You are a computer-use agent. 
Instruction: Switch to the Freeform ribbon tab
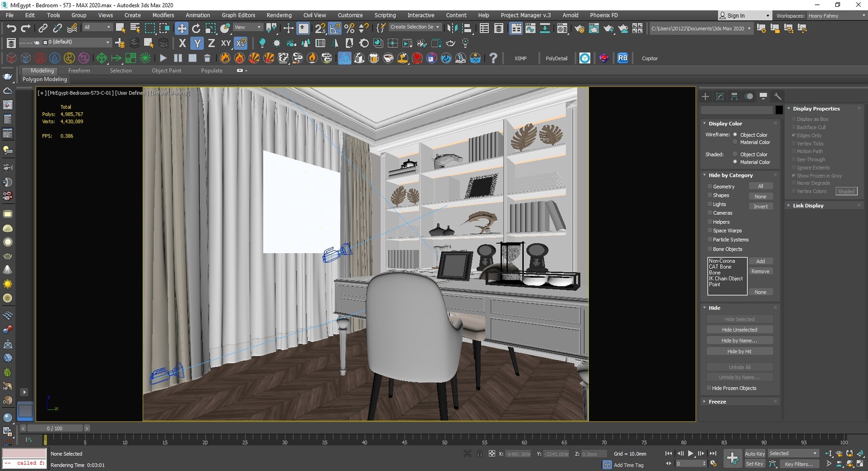pos(79,70)
